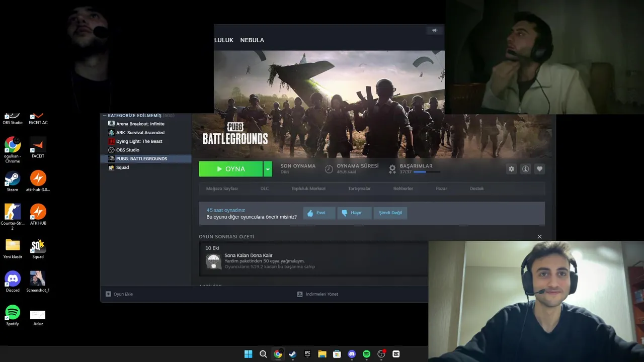Open the NEBULA menu in Steam header
644x362 pixels.
[252, 40]
